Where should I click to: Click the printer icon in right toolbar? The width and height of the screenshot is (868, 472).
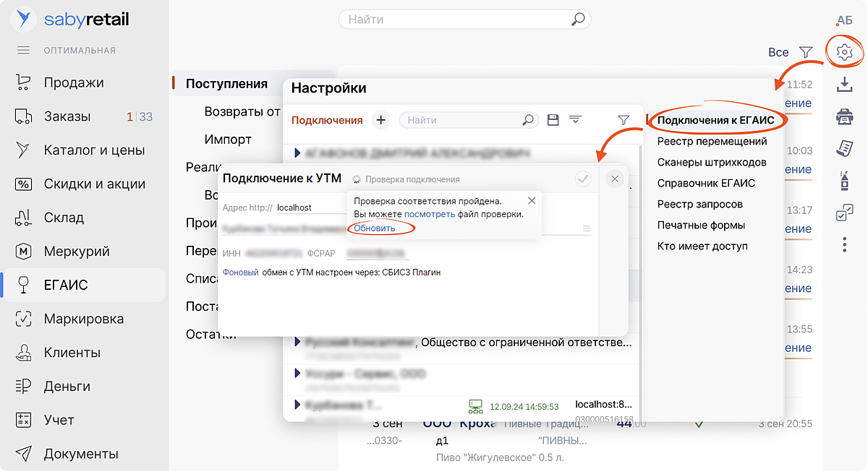[844, 116]
